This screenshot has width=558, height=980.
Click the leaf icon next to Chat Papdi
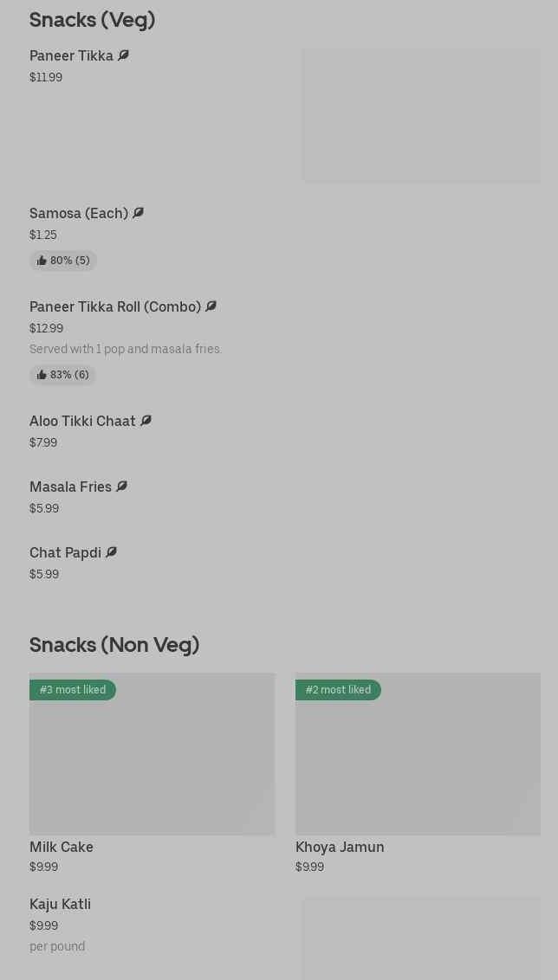(111, 552)
